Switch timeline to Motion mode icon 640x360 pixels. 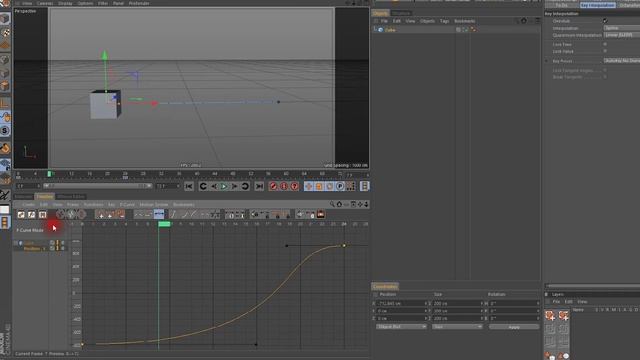point(42,214)
